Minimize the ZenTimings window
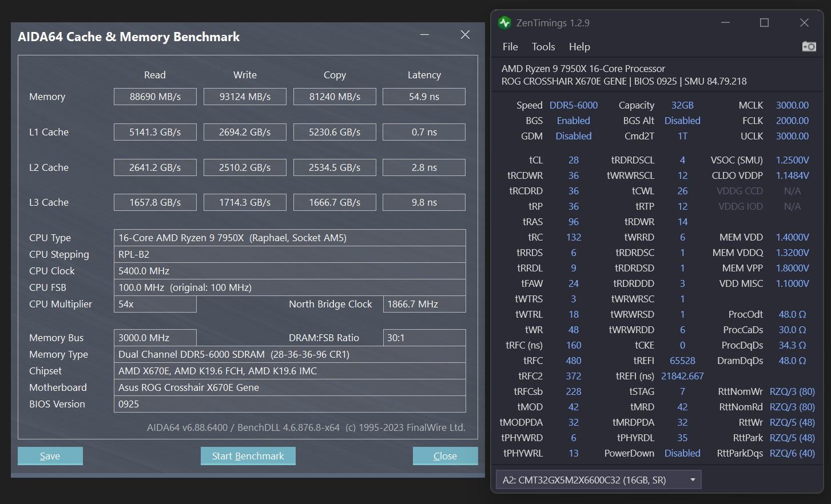 pos(725,22)
